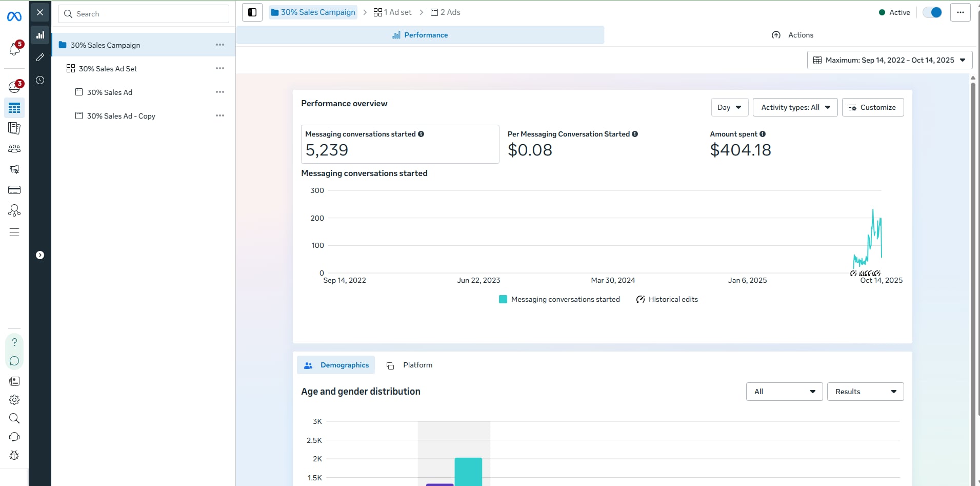Click the bug report icon
Viewport: 980px width, 486px height.
click(14, 455)
